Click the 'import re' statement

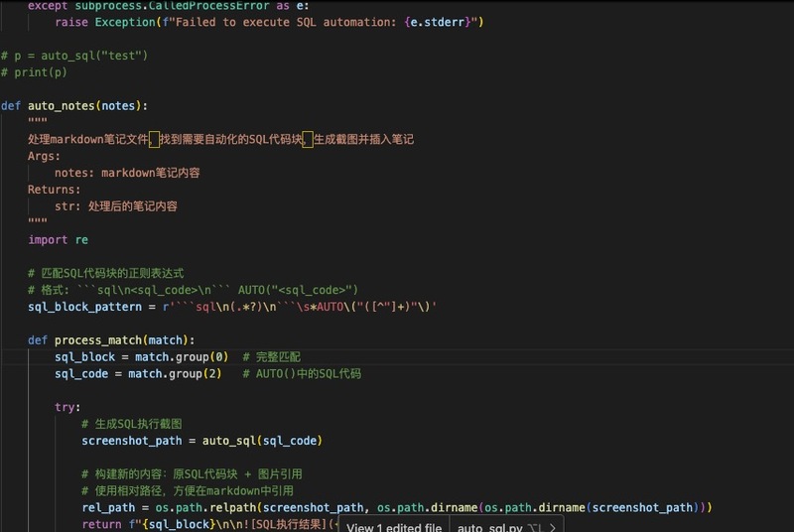click(x=58, y=239)
